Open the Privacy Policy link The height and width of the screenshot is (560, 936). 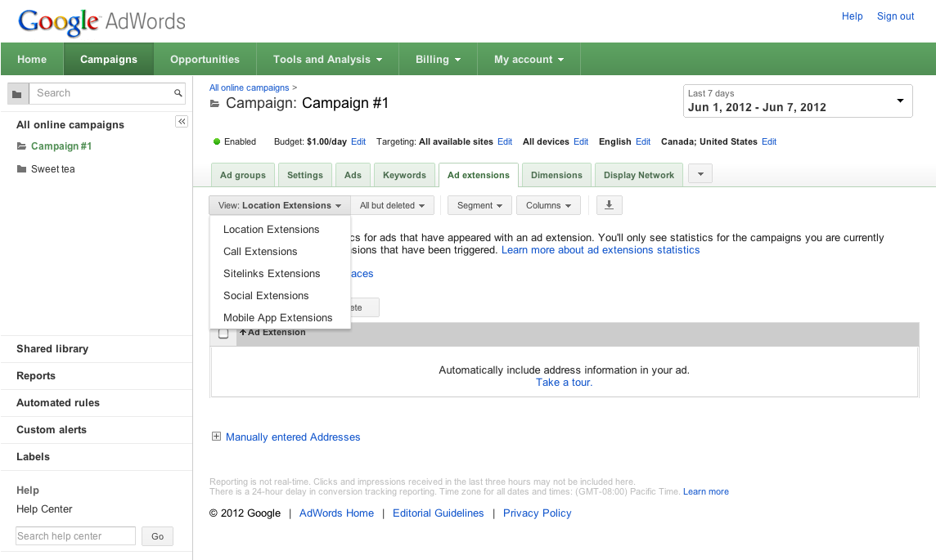coord(538,513)
